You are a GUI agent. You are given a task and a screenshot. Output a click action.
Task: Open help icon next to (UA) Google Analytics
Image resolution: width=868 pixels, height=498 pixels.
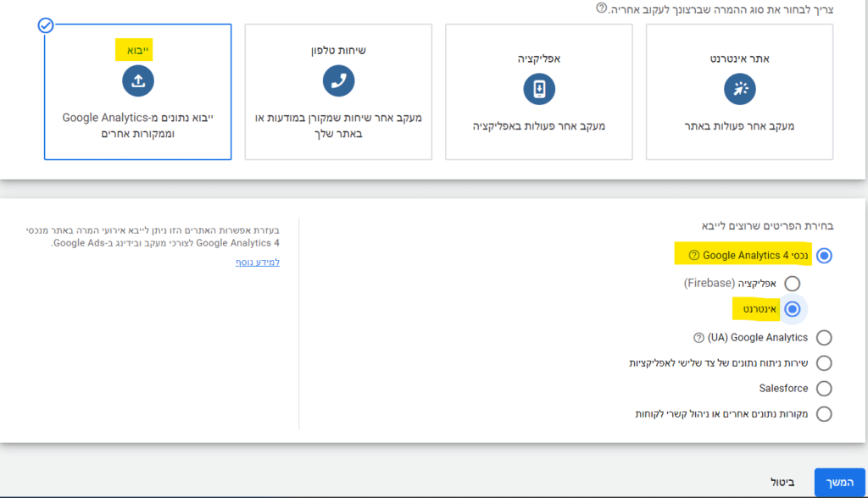(698, 338)
